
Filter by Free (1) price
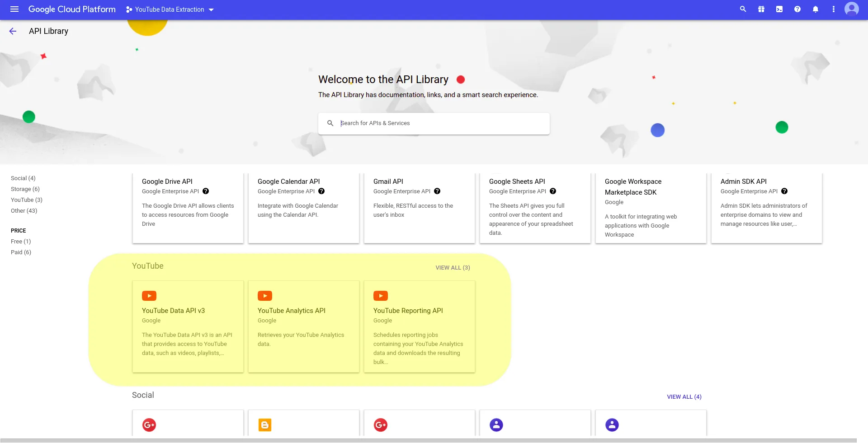click(21, 242)
